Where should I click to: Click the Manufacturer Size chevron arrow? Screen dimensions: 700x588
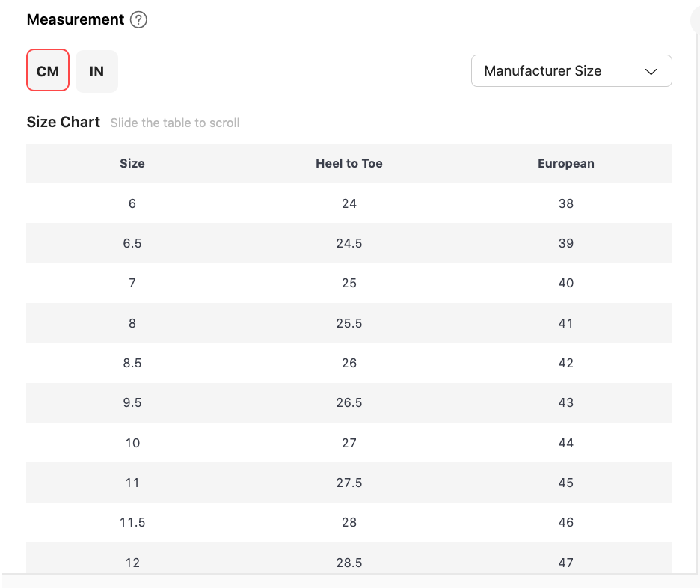[651, 71]
